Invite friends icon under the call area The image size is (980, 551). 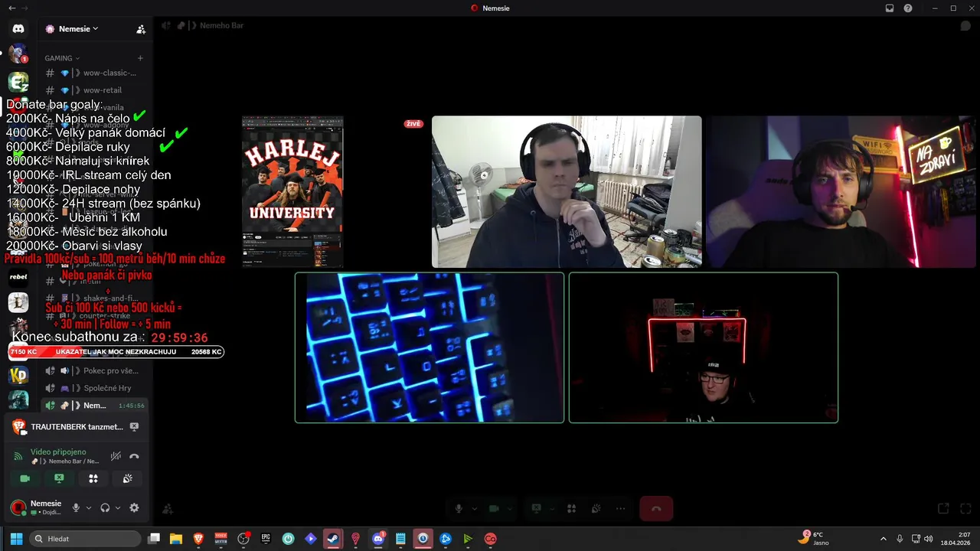[x=168, y=509]
